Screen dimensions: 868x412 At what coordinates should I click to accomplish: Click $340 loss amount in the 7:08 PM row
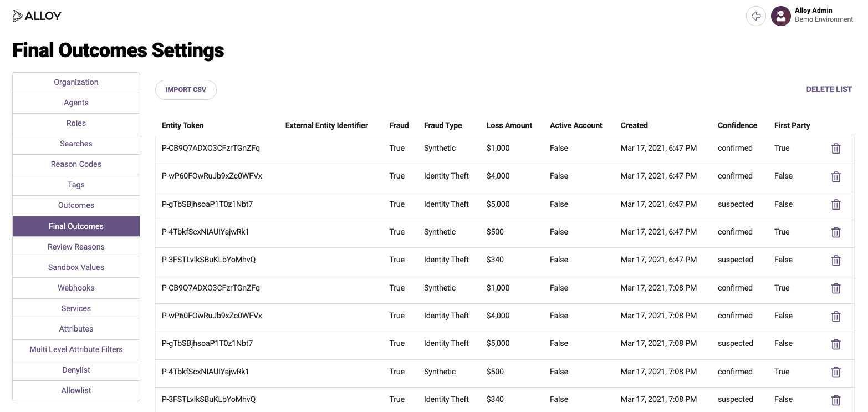point(495,399)
